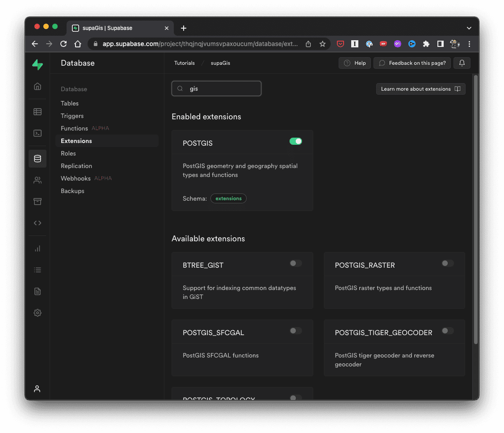Expand the Chrome tab search chevron

pyautogui.click(x=469, y=28)
